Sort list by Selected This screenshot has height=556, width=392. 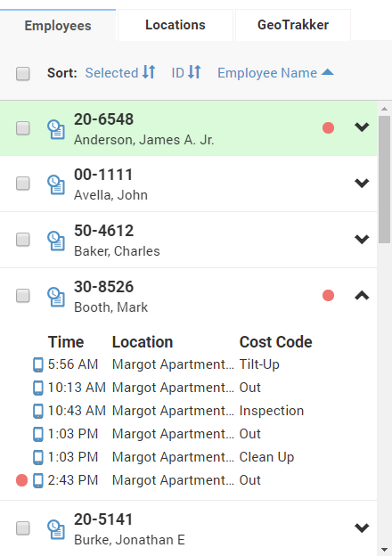[111, 73]
